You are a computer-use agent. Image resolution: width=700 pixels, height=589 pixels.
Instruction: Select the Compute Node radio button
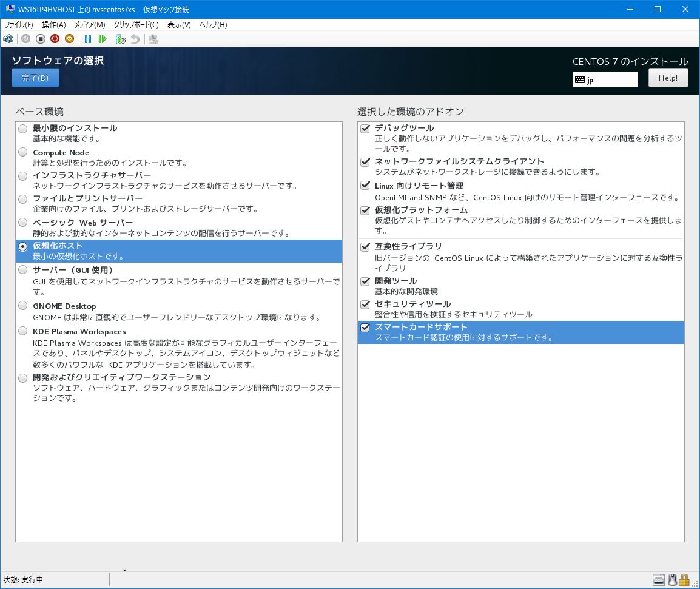coord(23,152)
